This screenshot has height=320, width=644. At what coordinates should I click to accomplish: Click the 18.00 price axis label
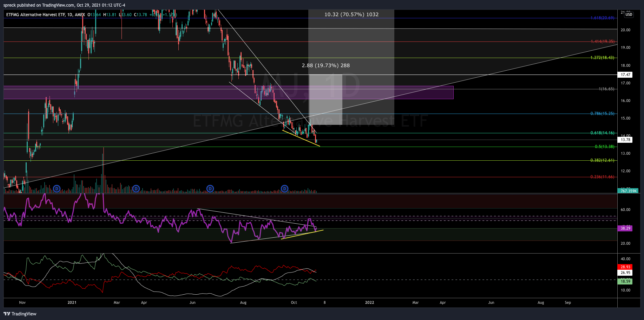tap(625, 65)
